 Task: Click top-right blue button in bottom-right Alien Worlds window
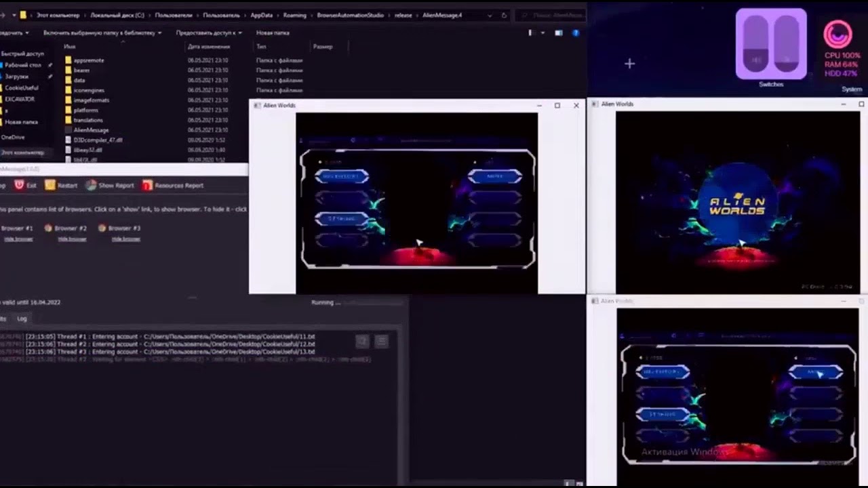(816, 372)
